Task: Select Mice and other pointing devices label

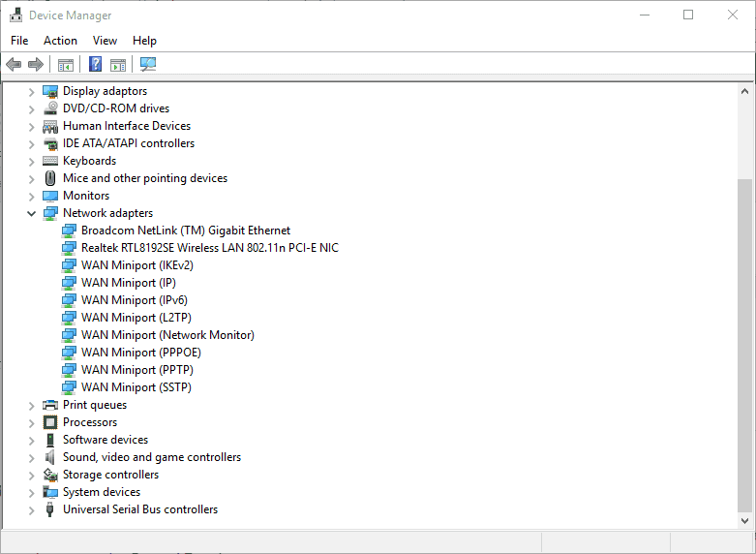Action: (144, 178)
